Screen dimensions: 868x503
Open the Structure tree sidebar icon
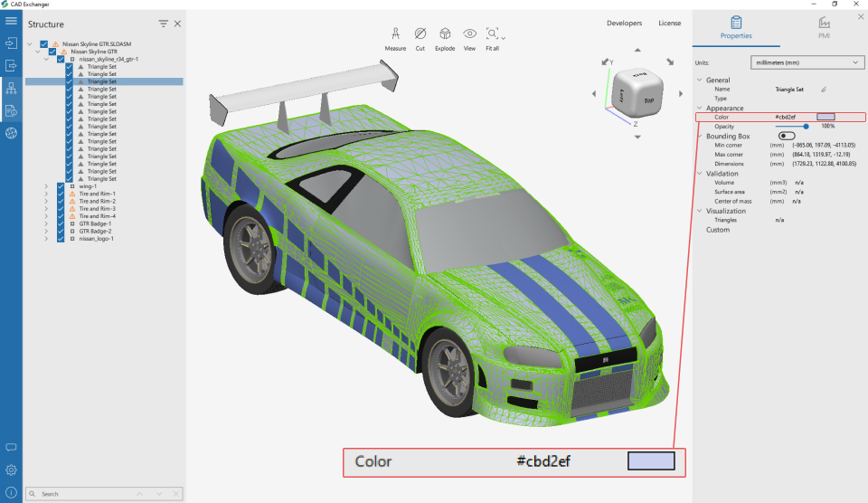pyautogui.click(x=11, y=88)
